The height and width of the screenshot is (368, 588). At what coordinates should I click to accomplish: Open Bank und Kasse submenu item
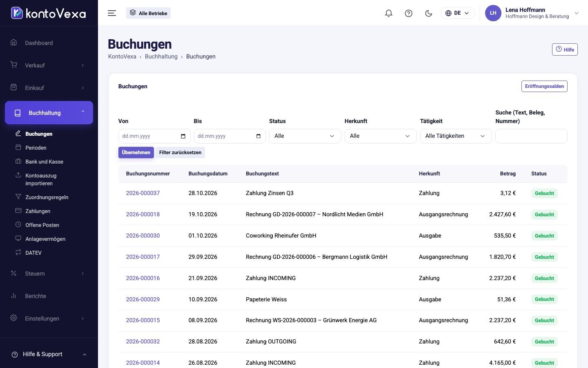tap(44, 162)
